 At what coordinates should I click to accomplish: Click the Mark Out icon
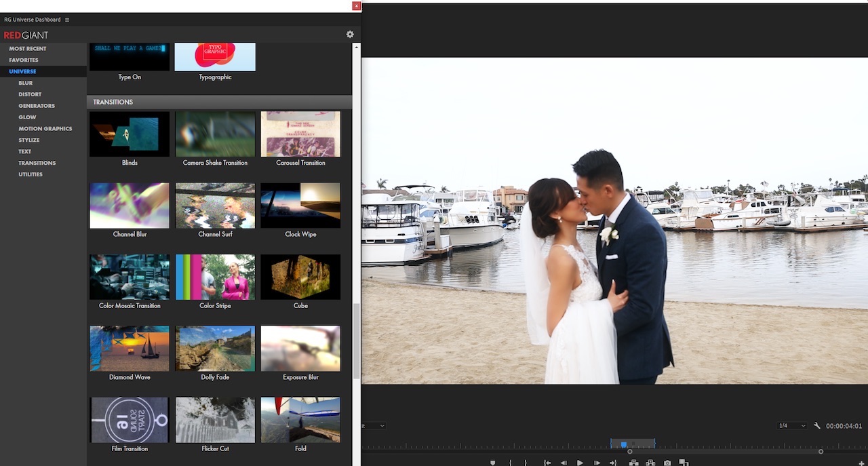(526, 462)
